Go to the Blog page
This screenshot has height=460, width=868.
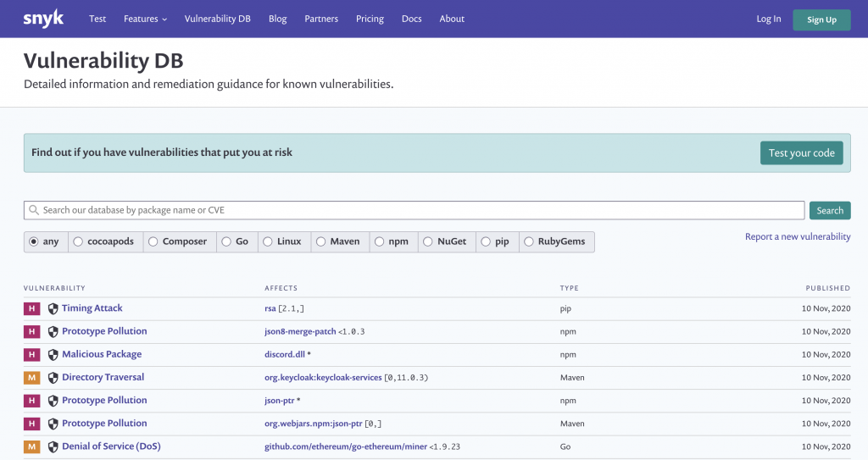click(278, 19)
